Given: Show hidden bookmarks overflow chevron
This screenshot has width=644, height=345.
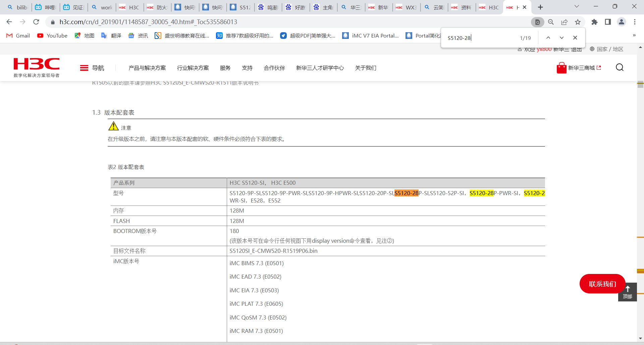Looking at the screenshot, I should click(x=634, y=36).
